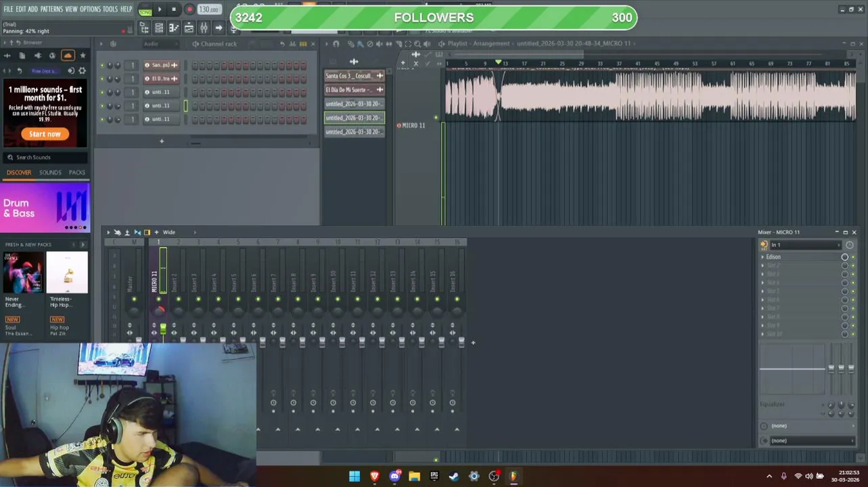Open Playlist options menu arrow
The height and width of the screenshot is (487, 868).
326,44
